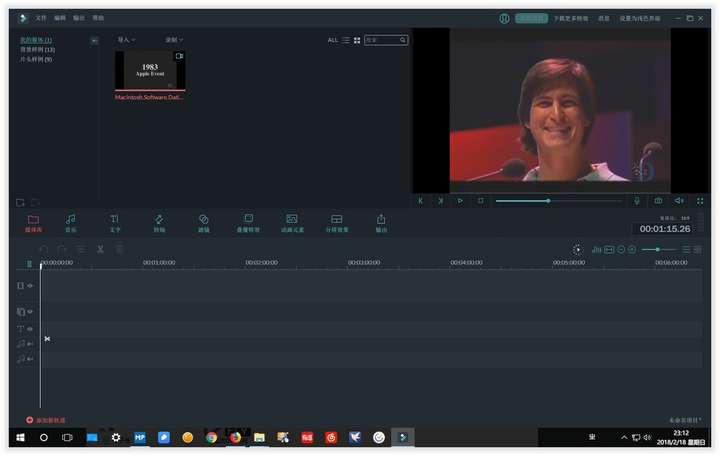Viewport: 720px width, 456px height.
Task: Jump to next frame in preview
Action: click(x=440, y=201)
